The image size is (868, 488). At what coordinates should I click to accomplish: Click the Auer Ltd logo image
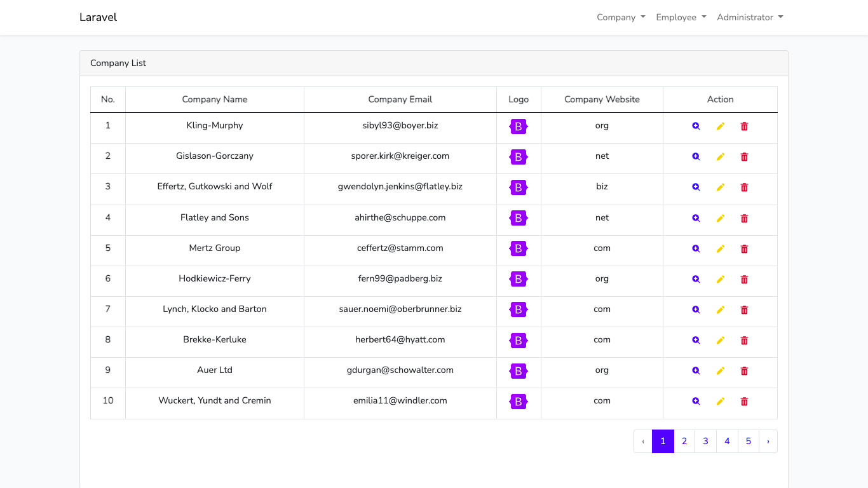[x=519, y=371]
